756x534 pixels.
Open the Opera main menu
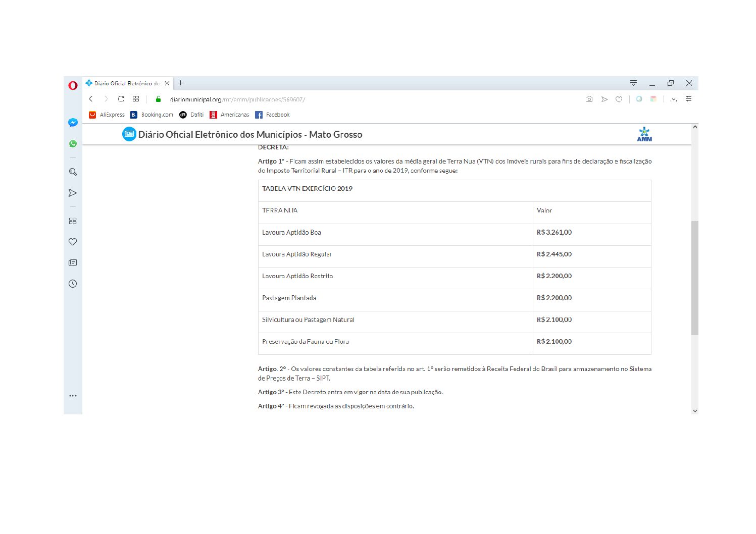tap(73, 85)
